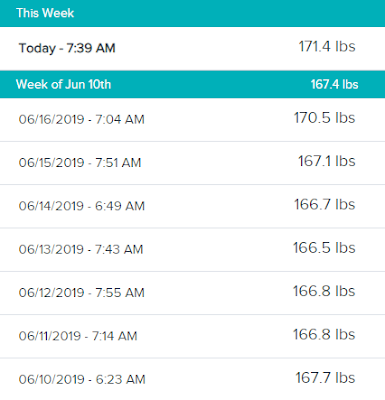Select 166.8 lbs on the 06/11 row

[x=324, y=334]
